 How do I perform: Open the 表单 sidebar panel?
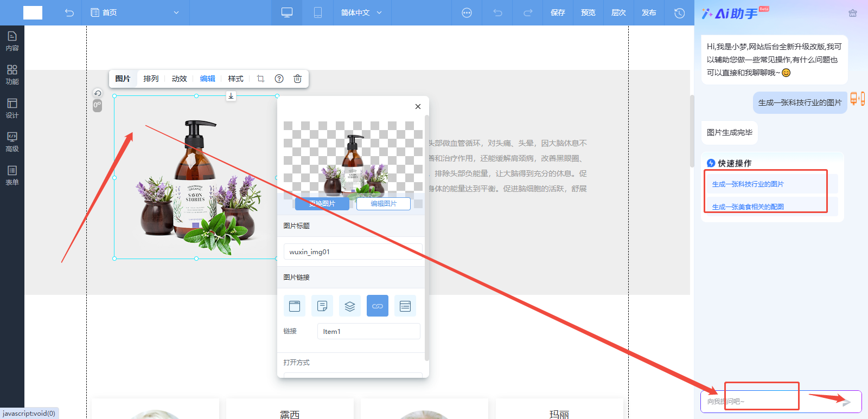[12, 176]
